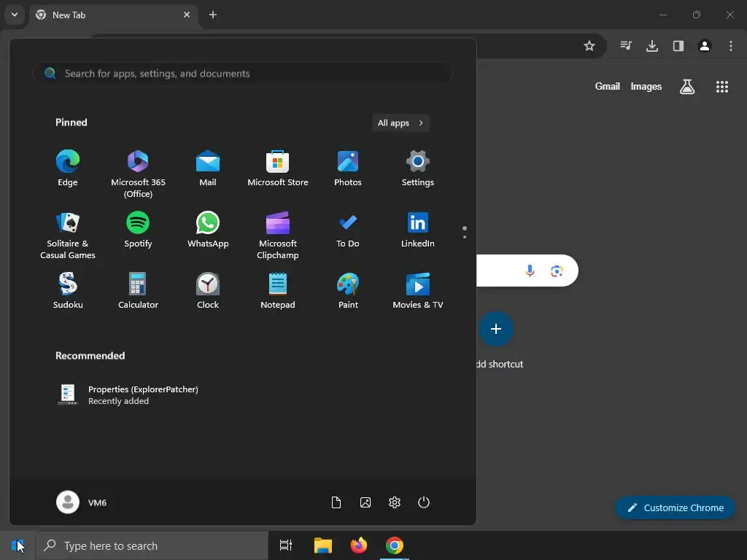The width and height of the screenshot is (747, 560).
Task: Open All apps list
Action: 400,122
